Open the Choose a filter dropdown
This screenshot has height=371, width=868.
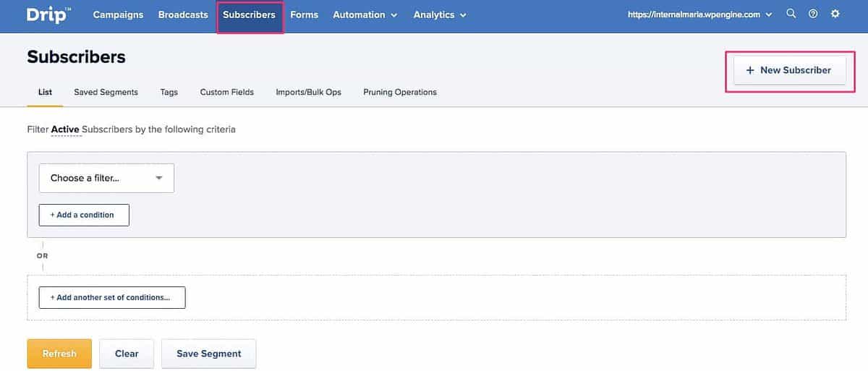point(106,178)
